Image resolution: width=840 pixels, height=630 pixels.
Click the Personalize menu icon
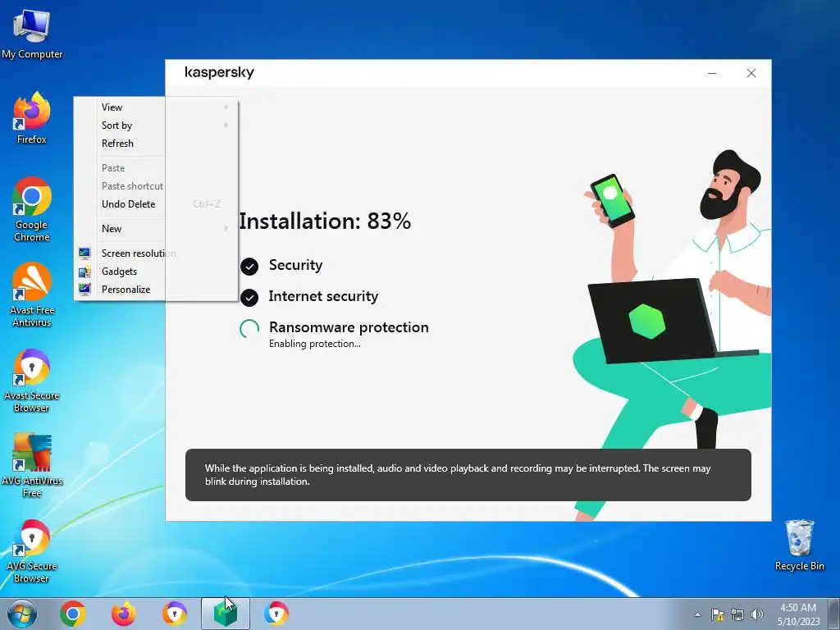84,290
